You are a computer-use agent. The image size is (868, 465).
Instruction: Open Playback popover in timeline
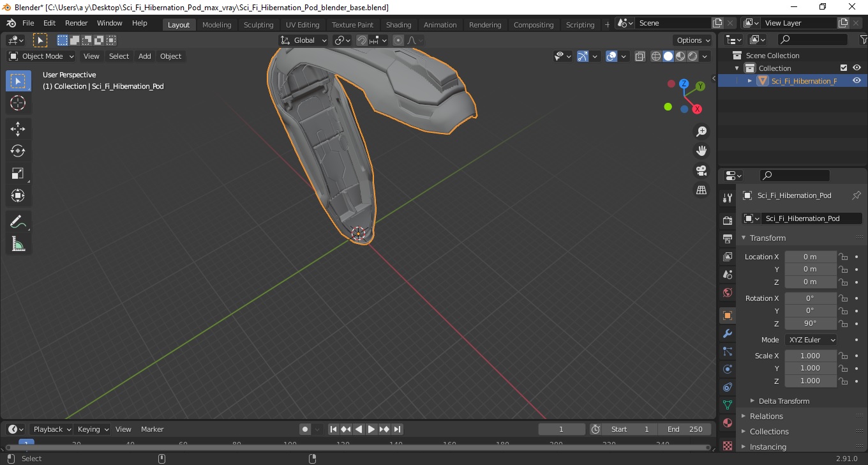(x=52, y=429)
